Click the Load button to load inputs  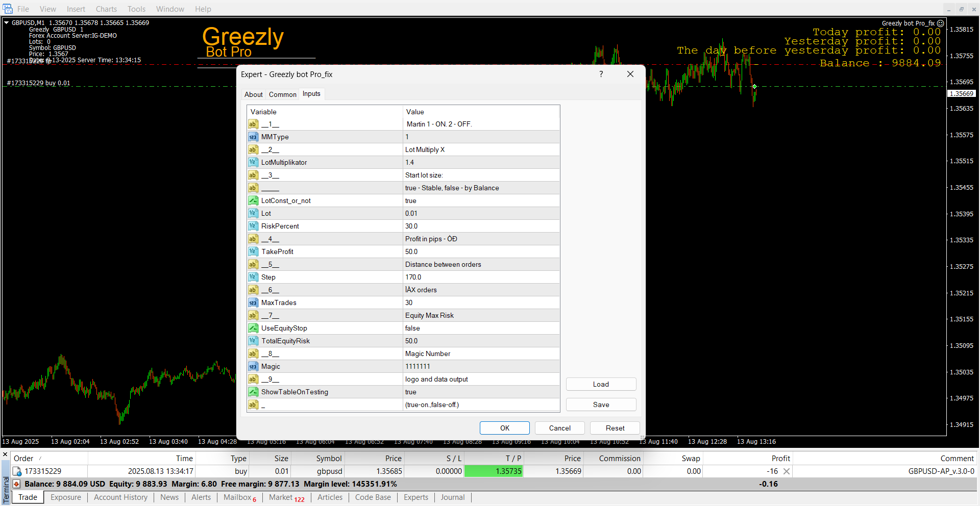[x=601, y=384]
